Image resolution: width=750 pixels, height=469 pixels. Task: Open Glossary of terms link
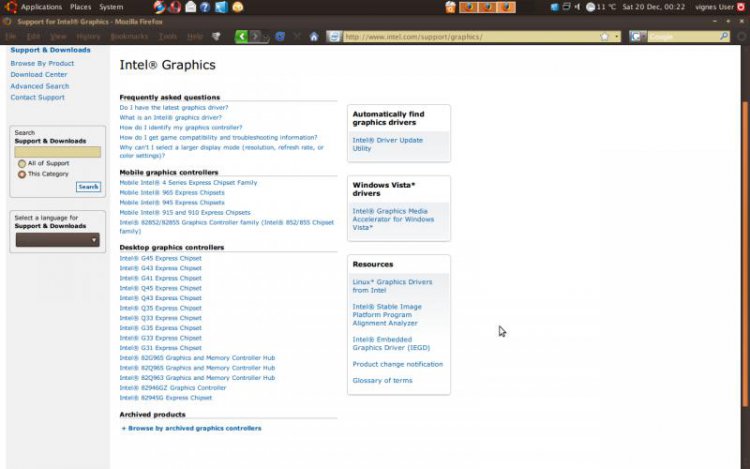[382, 381]
